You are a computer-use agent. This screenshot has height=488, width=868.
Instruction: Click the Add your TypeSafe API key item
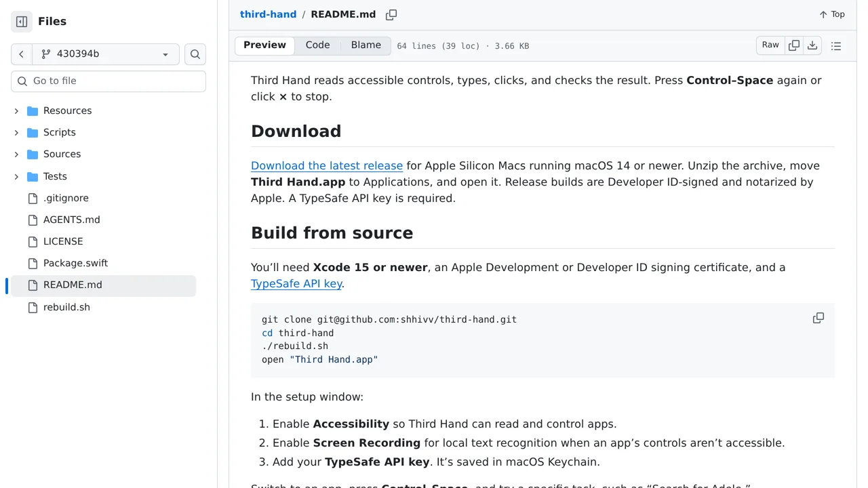click(436, 462)
